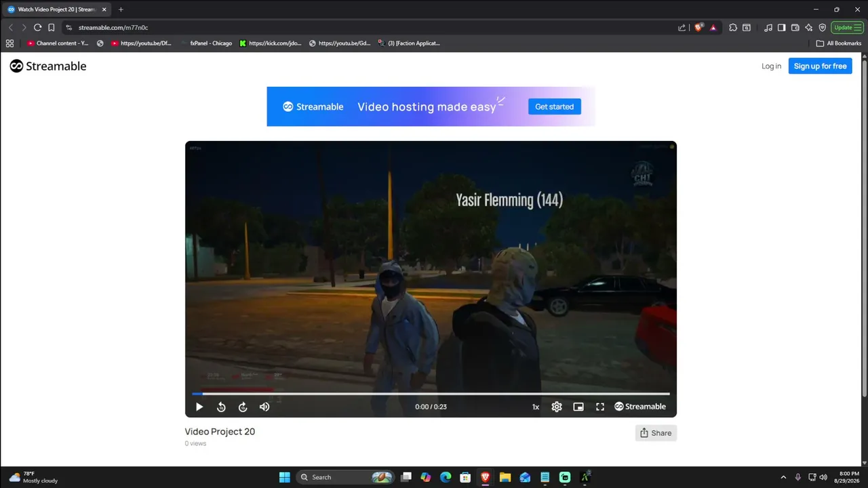Open the youtu.be/Df... bookmark
The width and height of the screenshot is (868, 488).
click(x=141, y=43)
